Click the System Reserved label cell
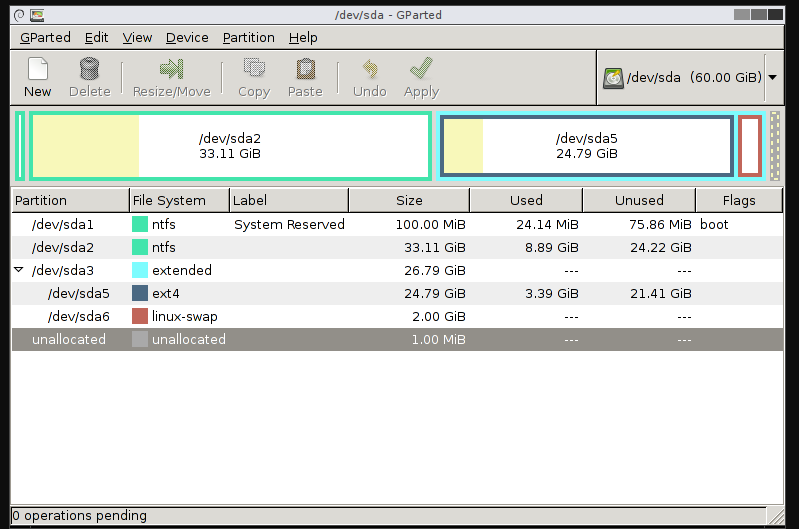 click(289, 224)
